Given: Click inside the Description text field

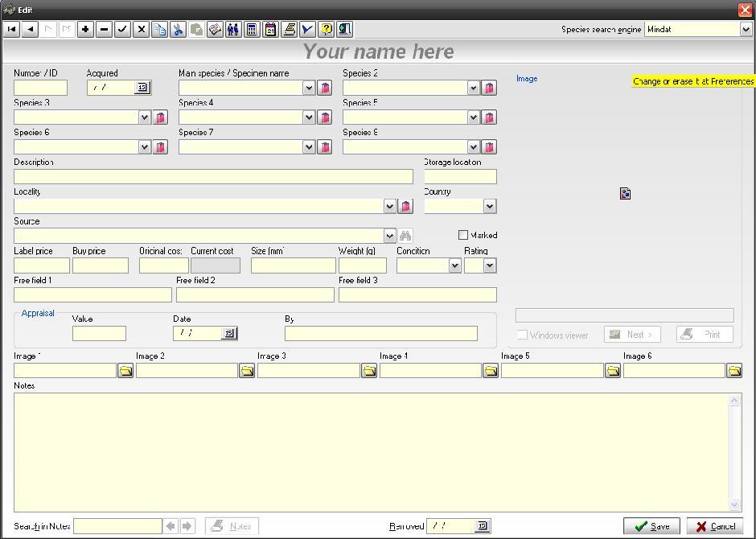Looking at the screenshot, I should (213, 176).
